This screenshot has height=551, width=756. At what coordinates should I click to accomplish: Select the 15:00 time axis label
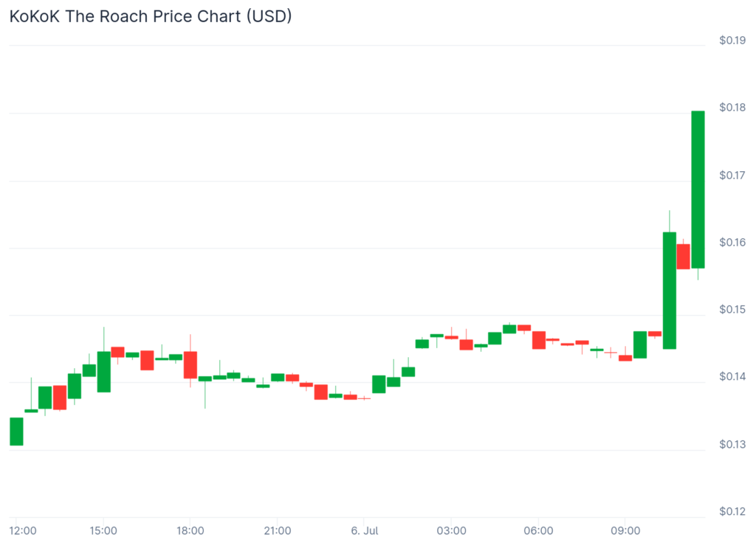(x=103, y=531)
